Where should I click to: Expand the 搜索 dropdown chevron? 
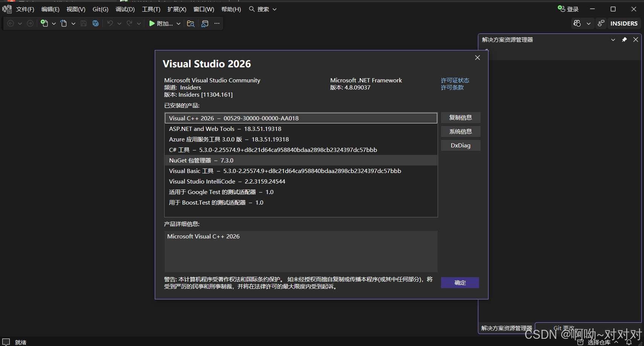coord(275,9)
